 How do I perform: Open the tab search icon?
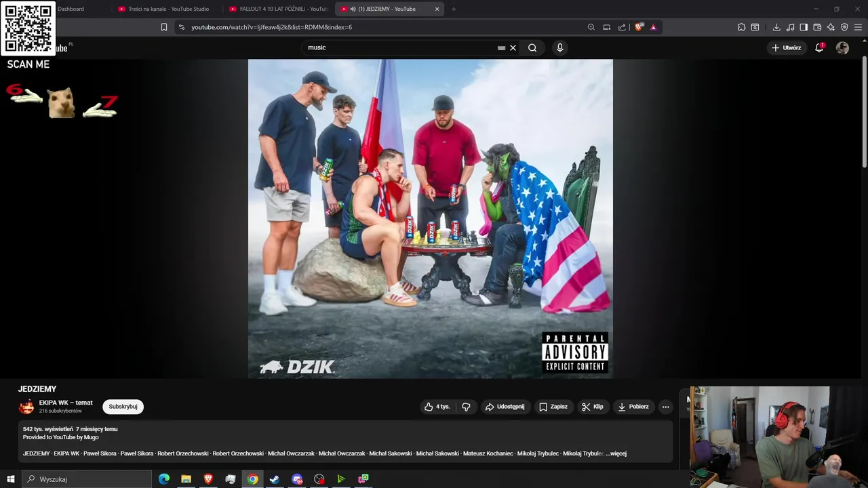point(755,27)
